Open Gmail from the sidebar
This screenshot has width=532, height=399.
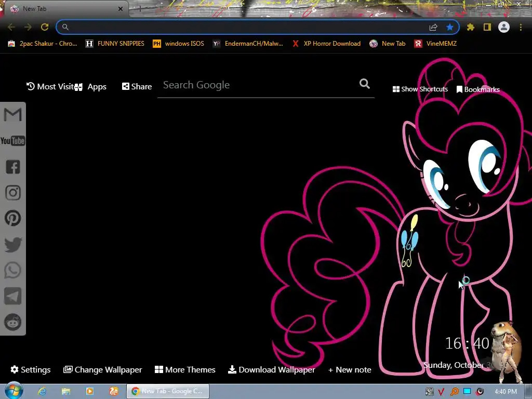[x=12, y=115]
